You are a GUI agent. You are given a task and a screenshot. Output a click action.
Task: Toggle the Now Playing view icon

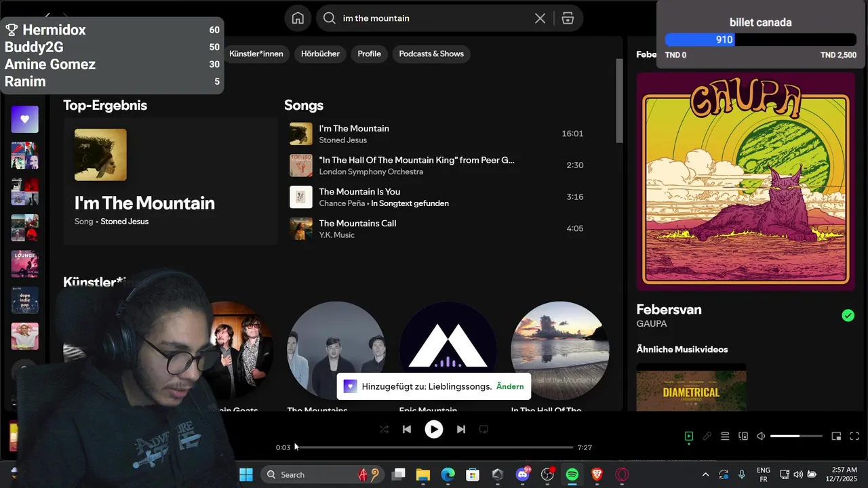pos(689,436)
